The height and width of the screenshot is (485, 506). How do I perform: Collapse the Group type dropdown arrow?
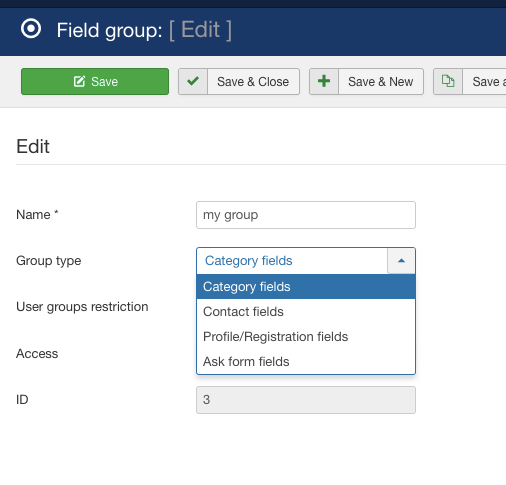pos(401,261)
